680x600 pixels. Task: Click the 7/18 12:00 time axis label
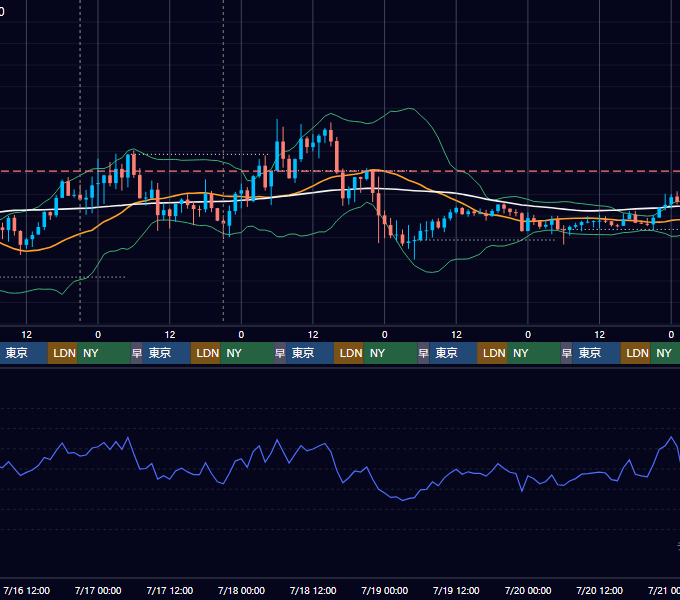tap(313, 590)
